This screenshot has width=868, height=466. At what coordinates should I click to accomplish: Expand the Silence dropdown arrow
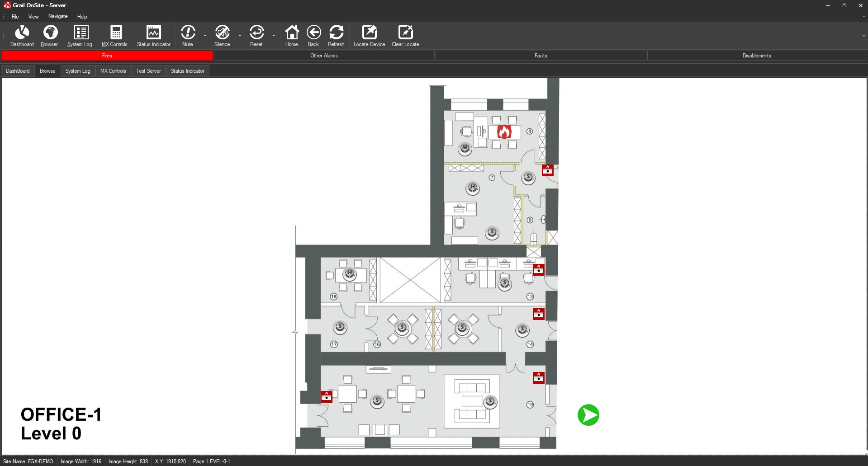[x=240, y=35]
